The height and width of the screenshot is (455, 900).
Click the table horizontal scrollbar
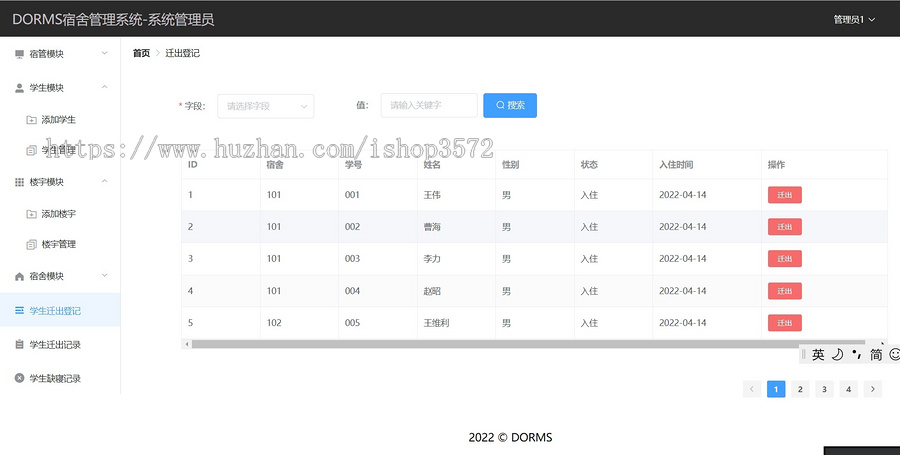tap(528, 344)
